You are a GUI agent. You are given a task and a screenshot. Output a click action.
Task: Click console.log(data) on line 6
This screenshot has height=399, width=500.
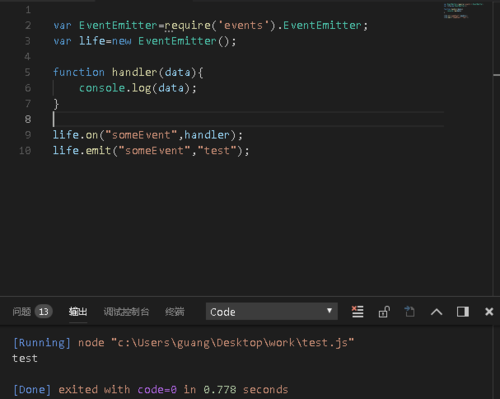(x=138, y=88)
